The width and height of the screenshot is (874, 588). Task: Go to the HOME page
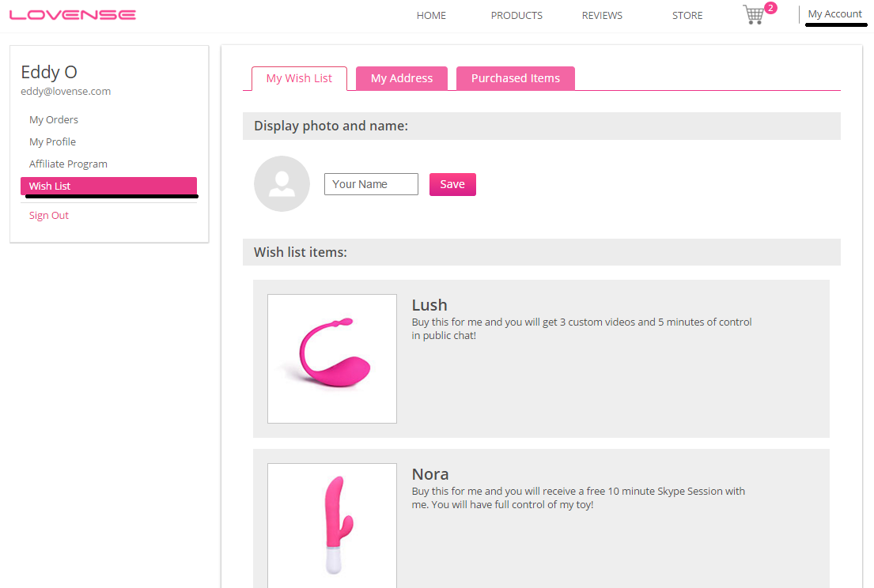pyautogui.click(x=431, y=16)
